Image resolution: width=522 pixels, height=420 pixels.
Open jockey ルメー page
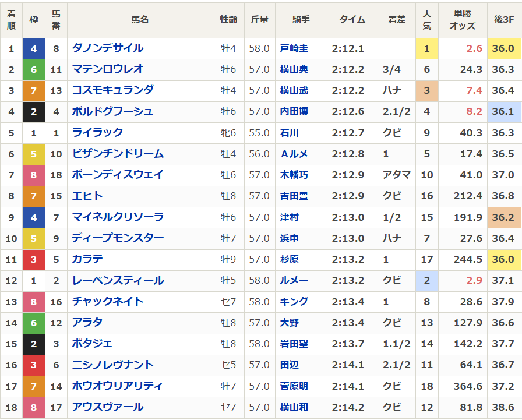click(x=294, y=281)
